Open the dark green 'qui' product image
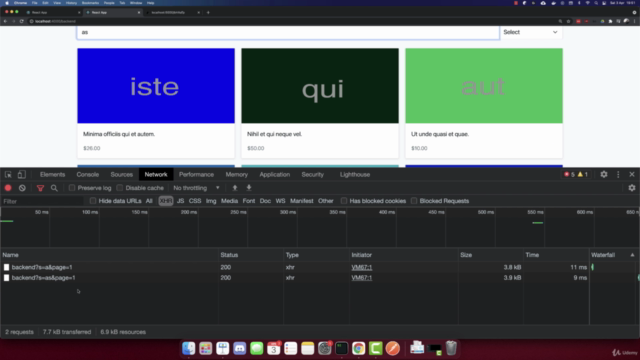Viewport: 640px width, 360px height. click(x=320, y=86)
